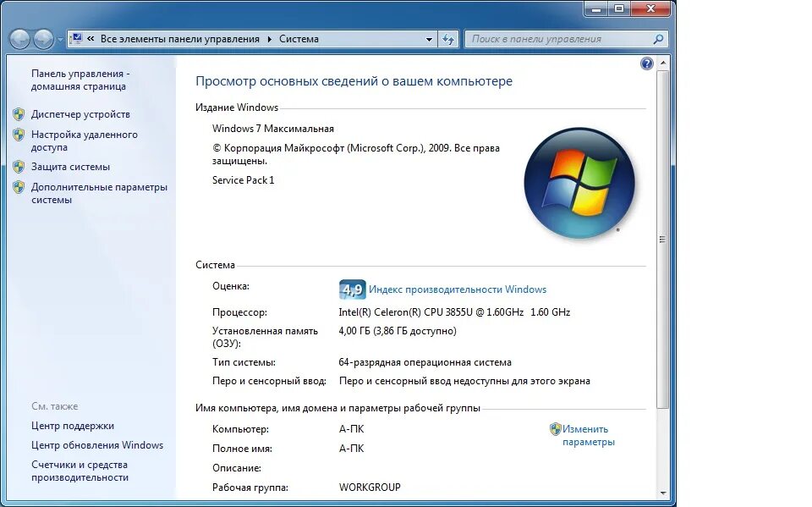Open 'Центр обновления Windows' link

coord(96,445)
